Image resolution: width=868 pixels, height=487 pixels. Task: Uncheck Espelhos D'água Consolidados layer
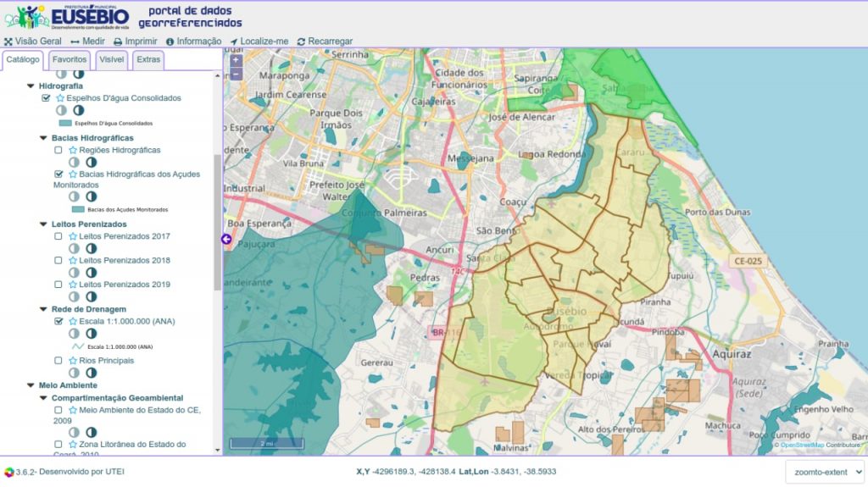coord(46,98)
